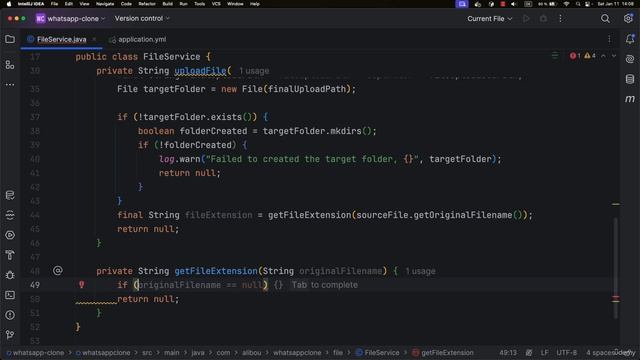Click the file breadcrumb in navigation bar
The height and width of the screenshot is (360, 640).
pos(338,353)
